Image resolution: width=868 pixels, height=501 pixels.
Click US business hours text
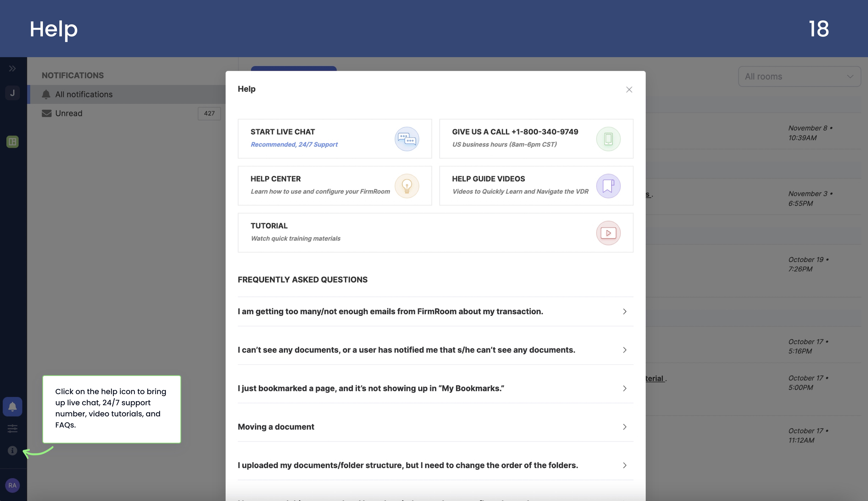505,145
